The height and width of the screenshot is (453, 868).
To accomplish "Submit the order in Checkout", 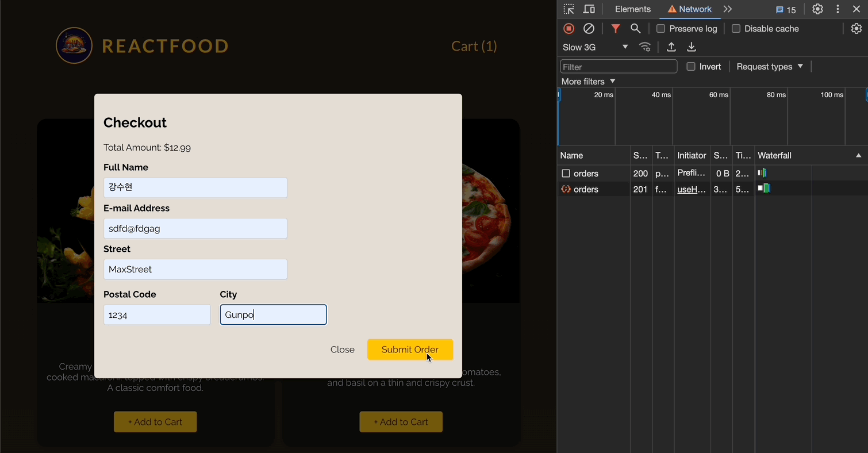I will pos(410,350).
